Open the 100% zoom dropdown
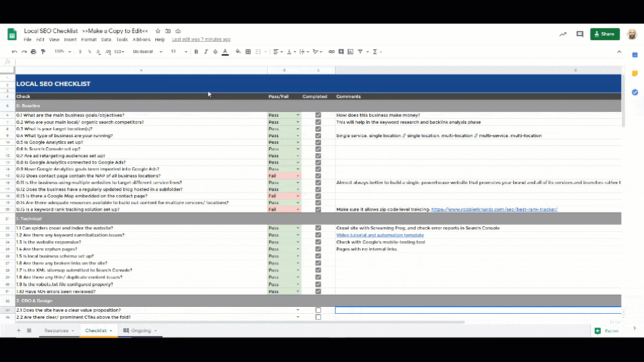Screen dimensions: 644x362 coord(63,52)
